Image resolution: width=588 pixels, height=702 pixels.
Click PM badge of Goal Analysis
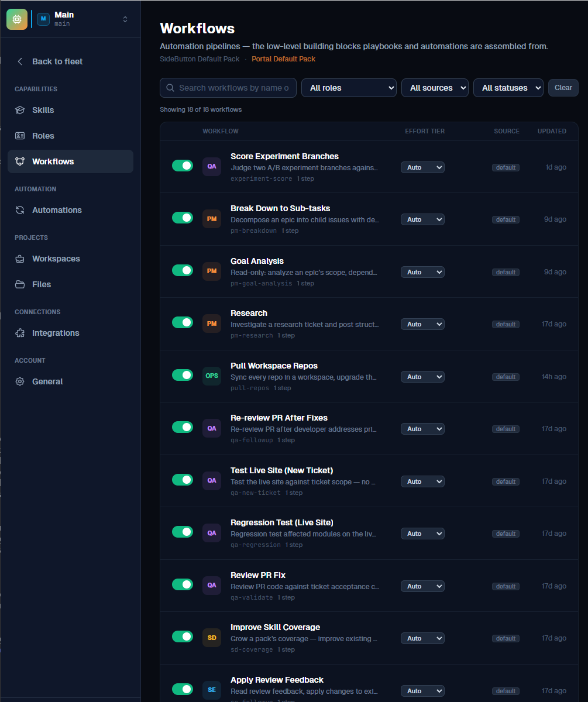pyautogui.click(x=212, y=271)
